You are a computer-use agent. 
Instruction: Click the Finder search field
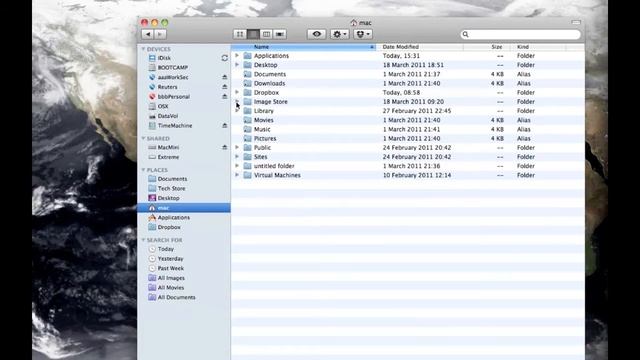520,34
